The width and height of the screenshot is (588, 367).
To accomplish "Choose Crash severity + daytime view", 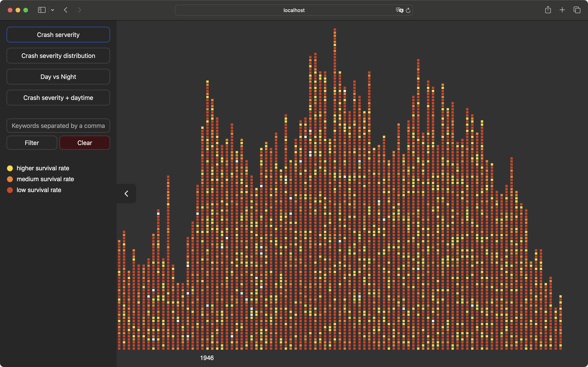I will (58, 98).
